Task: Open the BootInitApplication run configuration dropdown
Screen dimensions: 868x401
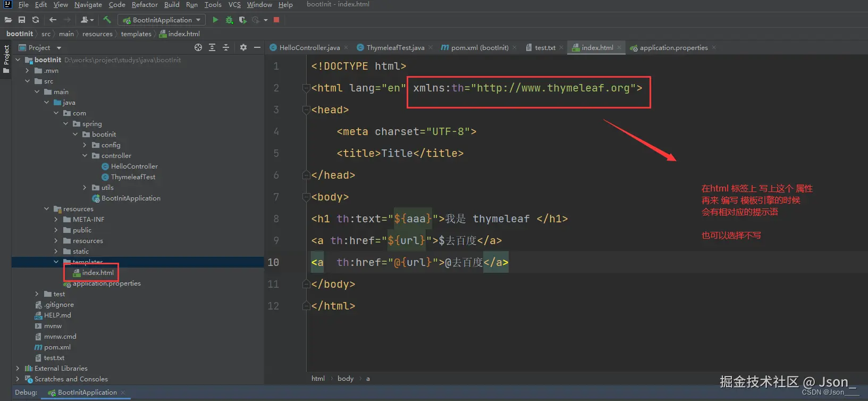Action: coord(162,20)
